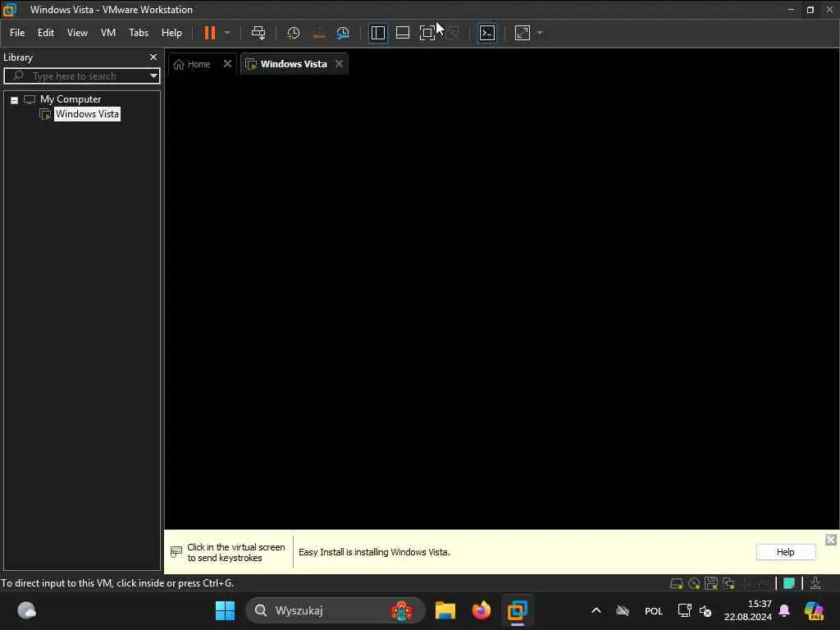Open the Copilot preview icon
This screenshot has width=840, height=630.
click(x=814, y=610)
